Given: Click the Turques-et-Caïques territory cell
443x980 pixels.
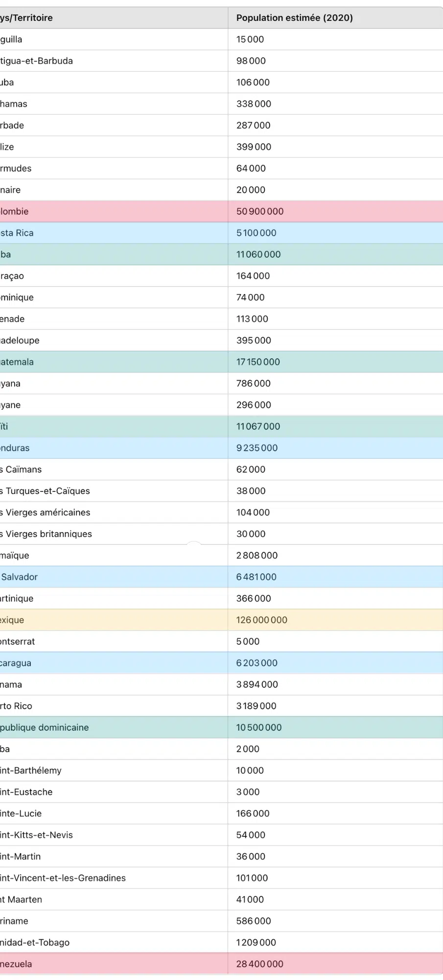Looking at the screenshot, I should point(46,491).
